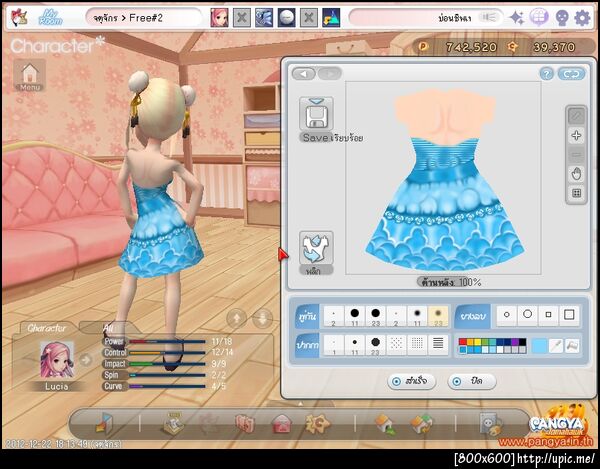Click the Save floppy disk icon
Screen dimensions: 600x469
click(316, 114)
